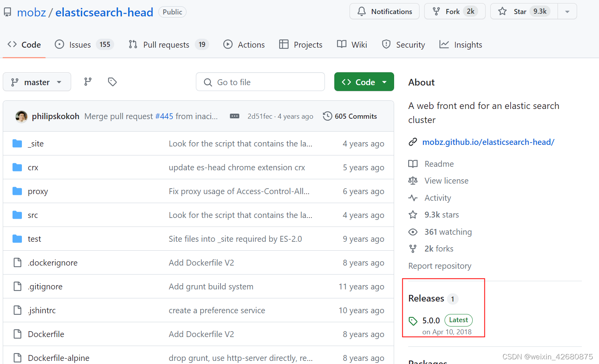Open the test folder
599x364 pixels.
(x=34, y=239)
